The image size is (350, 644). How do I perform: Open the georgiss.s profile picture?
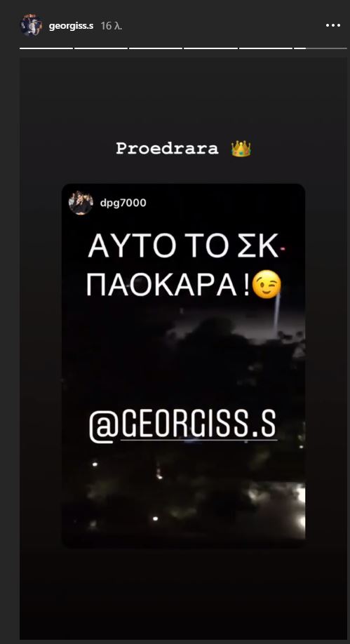tap(32, 25)
